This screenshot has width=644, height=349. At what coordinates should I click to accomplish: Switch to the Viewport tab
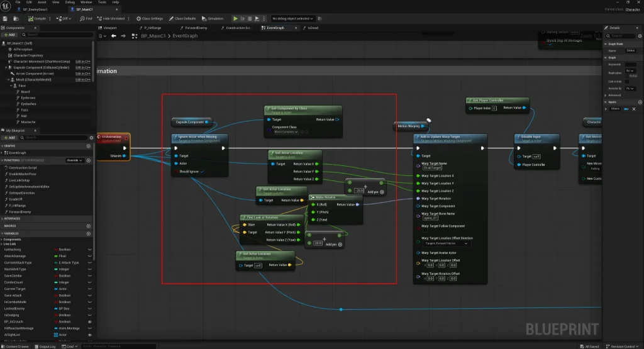[108, 28]
